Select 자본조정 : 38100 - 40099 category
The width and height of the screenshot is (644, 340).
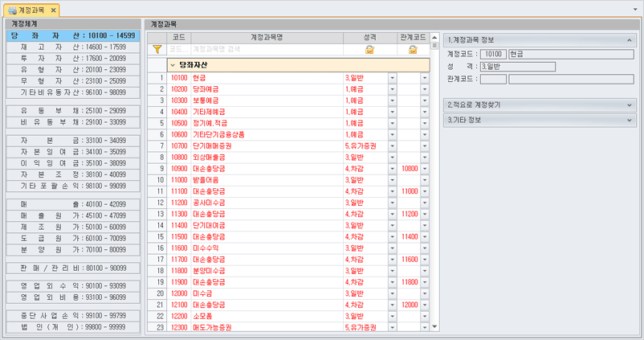click(x=73, y=174)
